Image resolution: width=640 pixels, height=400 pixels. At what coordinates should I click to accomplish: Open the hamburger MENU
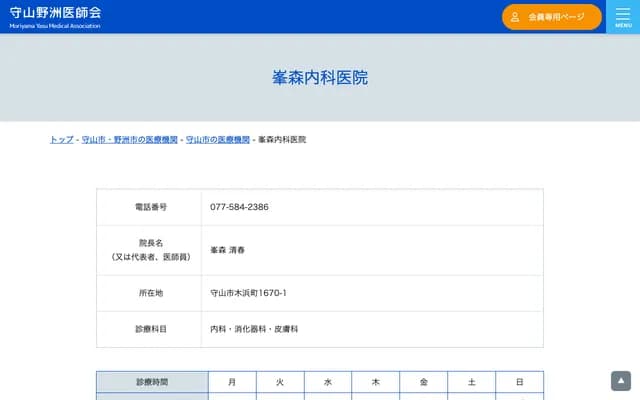[623, 17]
